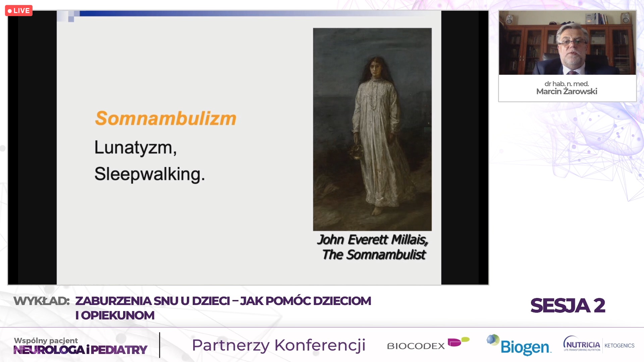The height and width of the screenshot is (362, 644).
Task: Click the 'Somnambulizm' slide heading
Action: pos(166,118)
